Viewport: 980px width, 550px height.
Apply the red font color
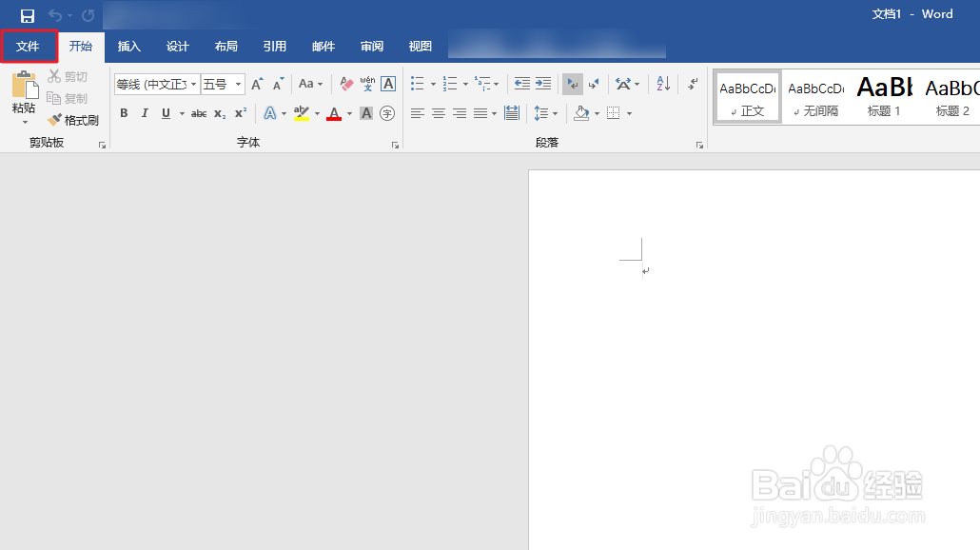334,113
